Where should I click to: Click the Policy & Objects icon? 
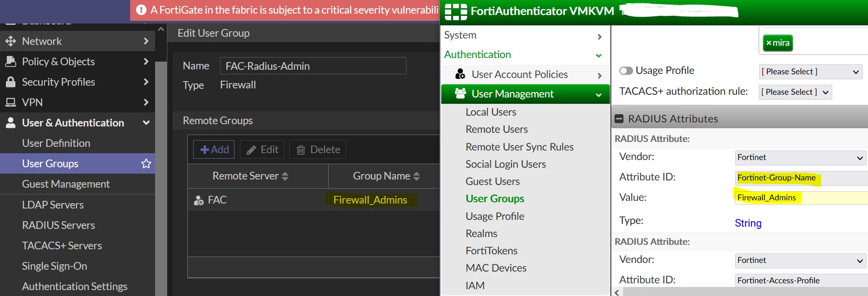pos(10,62)
